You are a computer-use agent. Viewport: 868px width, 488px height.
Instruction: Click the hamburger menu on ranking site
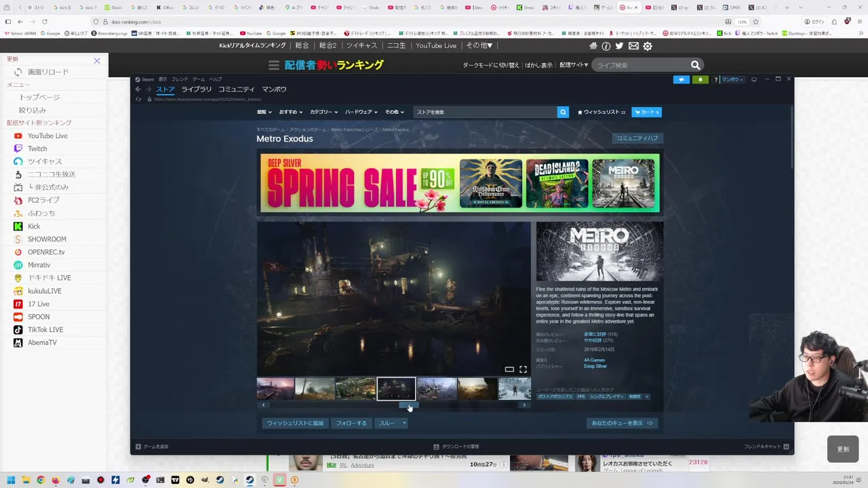273,65
